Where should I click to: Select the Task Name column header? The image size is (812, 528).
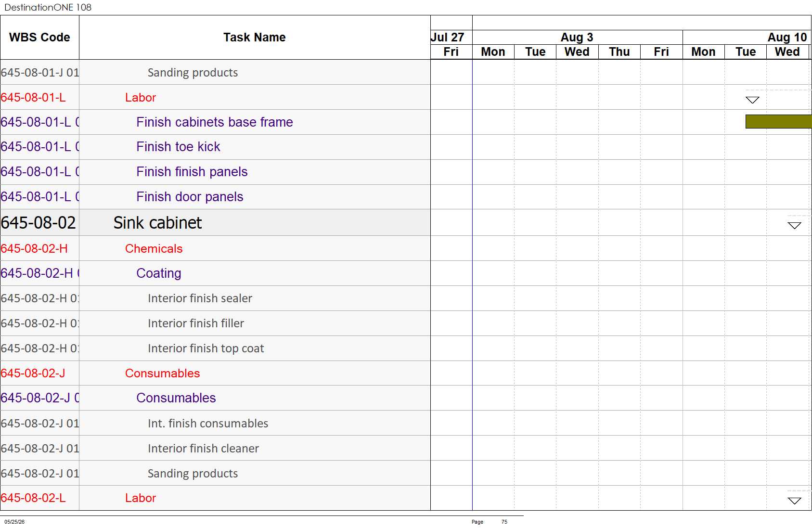255,38
